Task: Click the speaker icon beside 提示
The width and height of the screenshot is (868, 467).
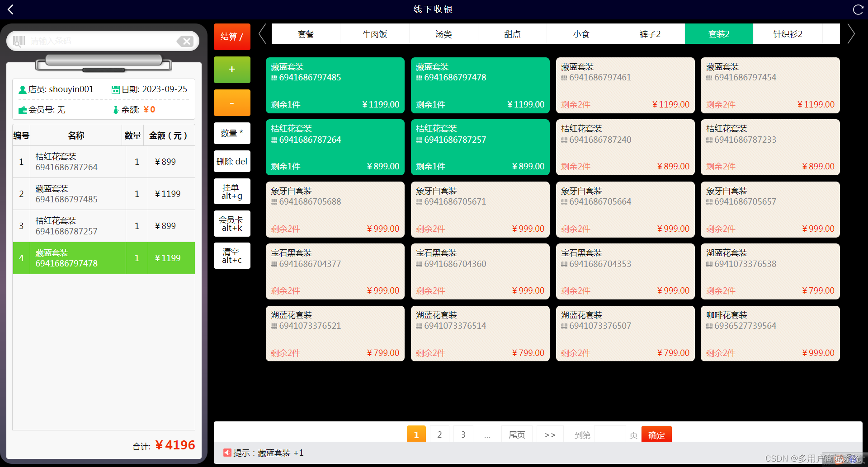Action: [x=227, y=453]
